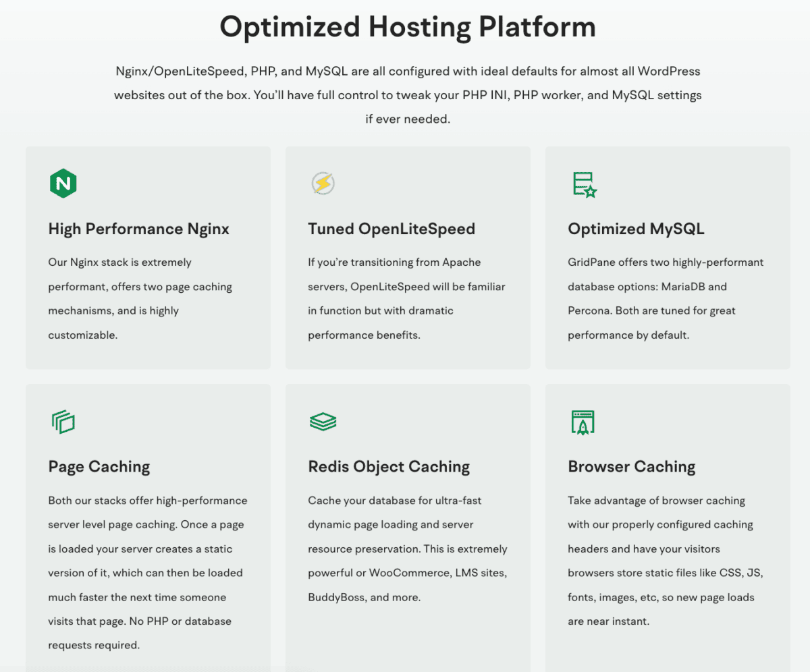Click the Optimized MySQL server star icon
Viewport: 810px width, 672px height.
click(585, 184)
